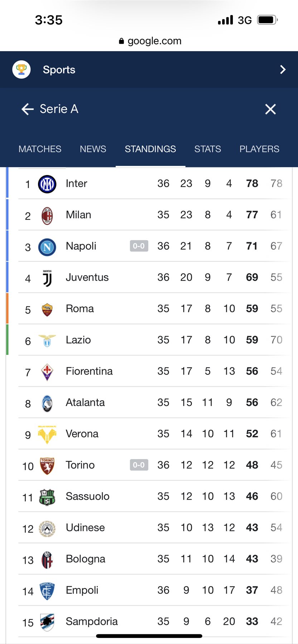Tap the Napoli club logo
Viewport: 298px width, 644px height.
(x=47, y=247)
